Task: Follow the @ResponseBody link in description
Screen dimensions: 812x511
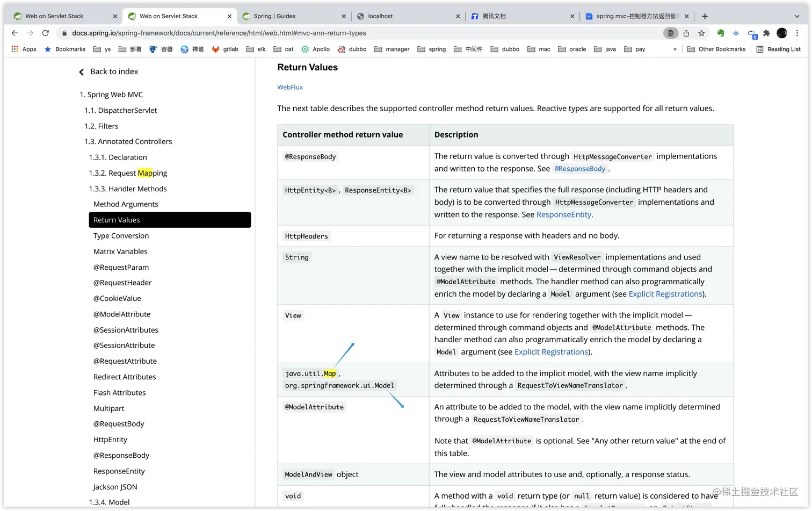Action: pos(580,169)
